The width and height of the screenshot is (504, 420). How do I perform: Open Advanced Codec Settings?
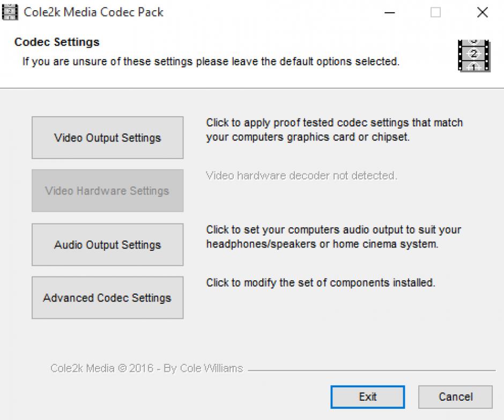[x=107, y=297]
